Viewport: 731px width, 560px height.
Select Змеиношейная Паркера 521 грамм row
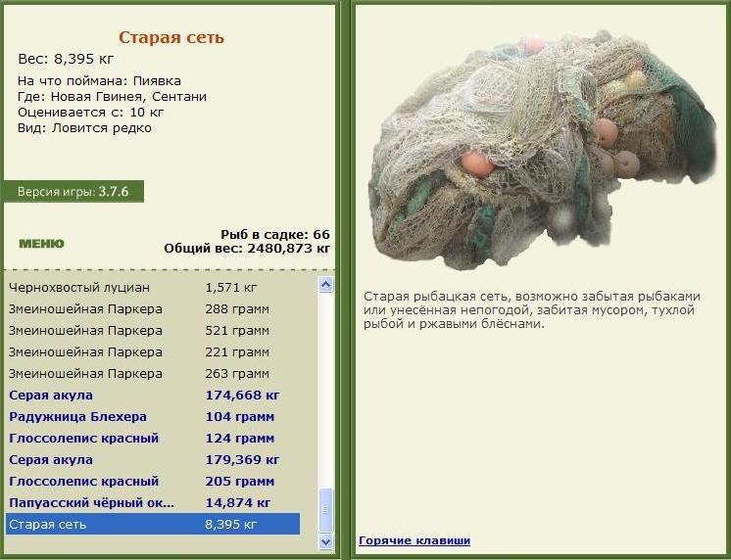pos(153,330)
